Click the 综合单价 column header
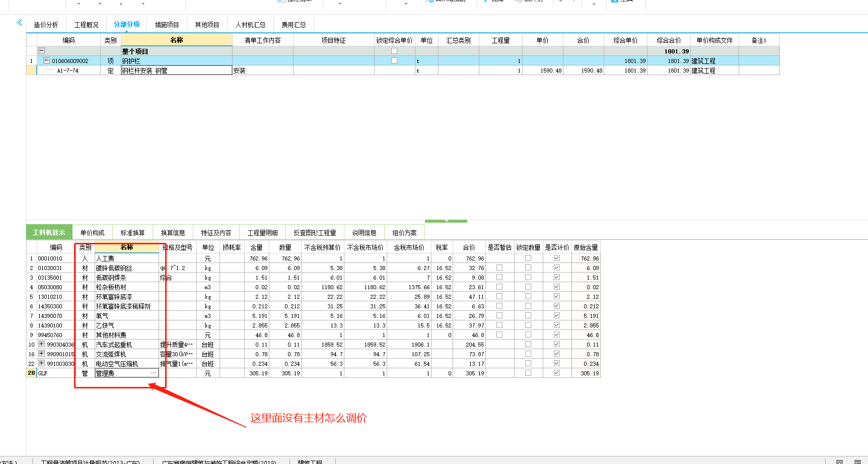This screenshot has height=464, width=868. pos(625,40)
